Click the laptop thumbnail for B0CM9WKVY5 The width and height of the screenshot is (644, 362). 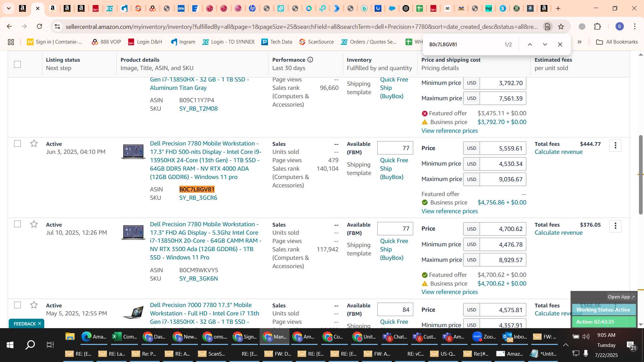(133, 232)
